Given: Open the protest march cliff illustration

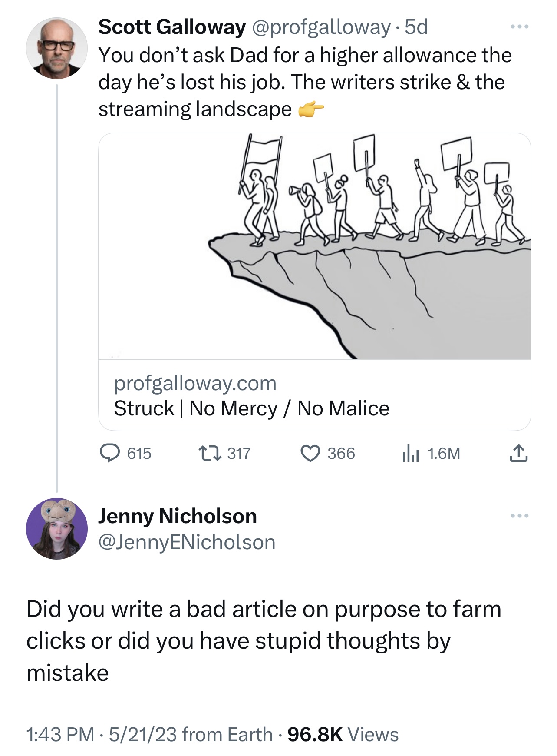Looking at the screenshot, I should tap(315, 246).
